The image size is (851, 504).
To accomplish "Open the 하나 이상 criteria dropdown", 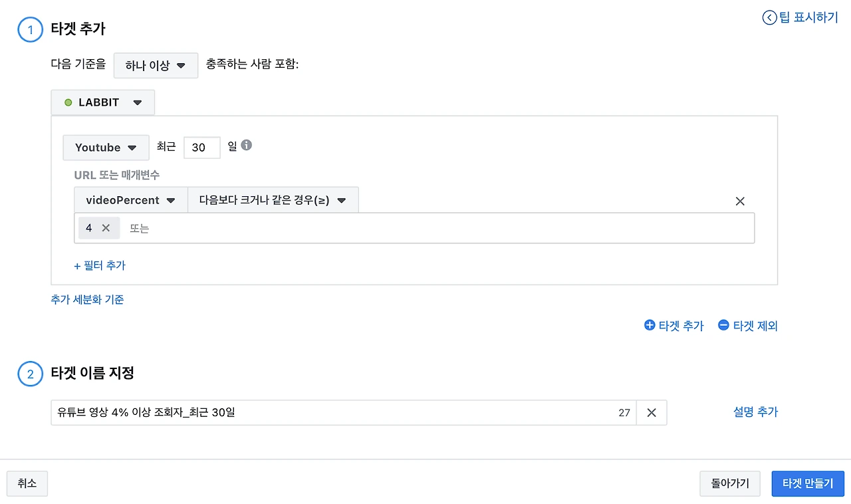I will 156,66.
